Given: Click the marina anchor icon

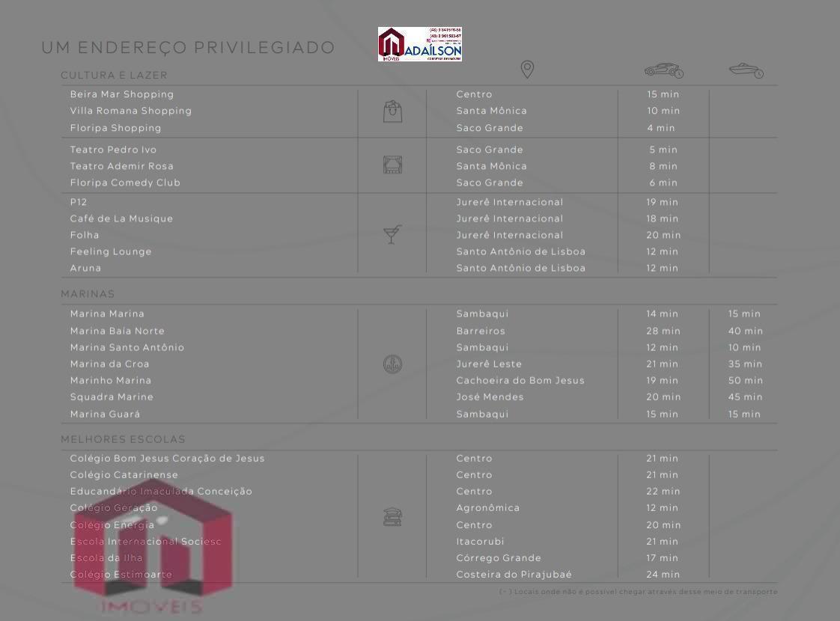Looking at the screenshot, I should [393, 364].
